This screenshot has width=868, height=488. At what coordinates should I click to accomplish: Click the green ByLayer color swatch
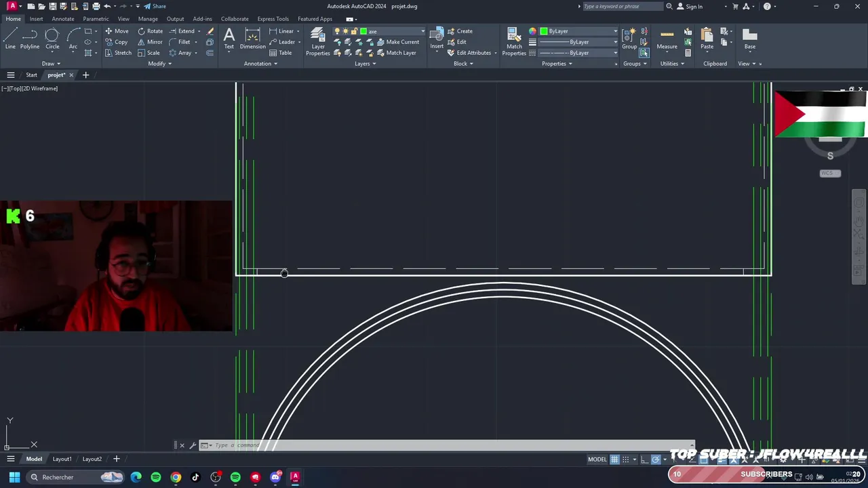click(544, 31)
